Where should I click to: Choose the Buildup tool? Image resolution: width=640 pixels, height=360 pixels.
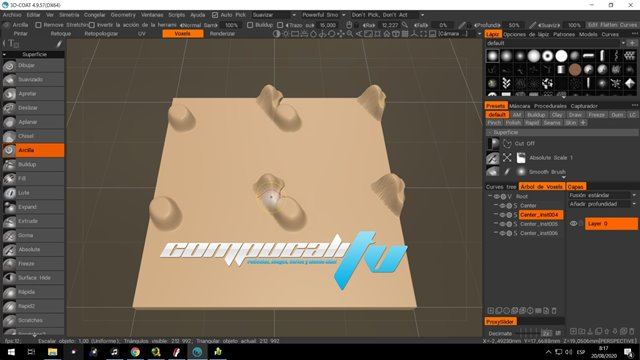[33, 164]
